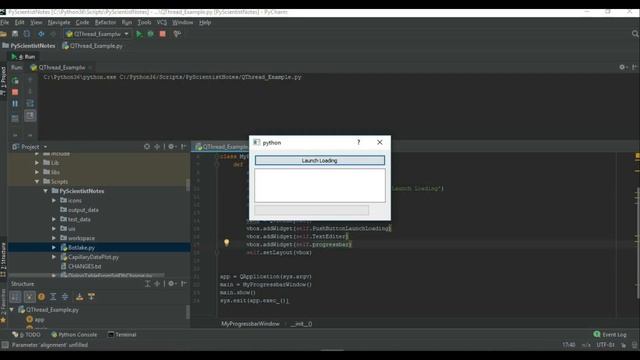Open the TODO tool window tab
Viewport: 640px width, 360px height.
[27, 335]
